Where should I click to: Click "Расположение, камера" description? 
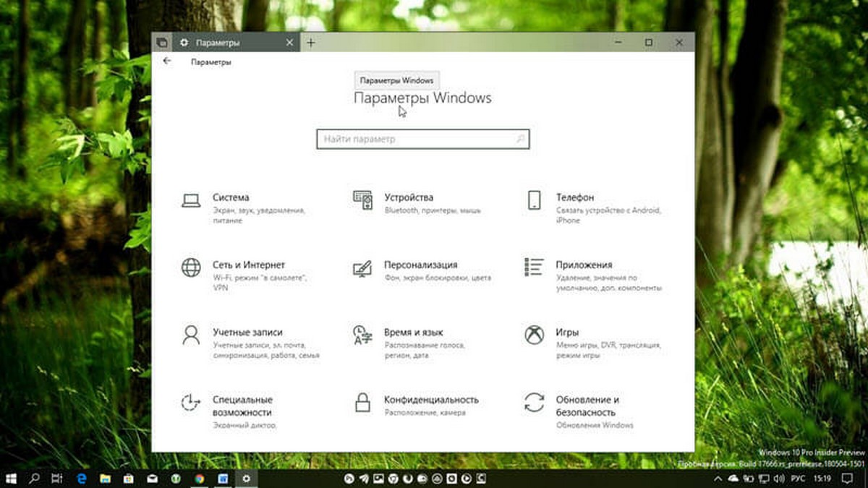coord(425,412)
